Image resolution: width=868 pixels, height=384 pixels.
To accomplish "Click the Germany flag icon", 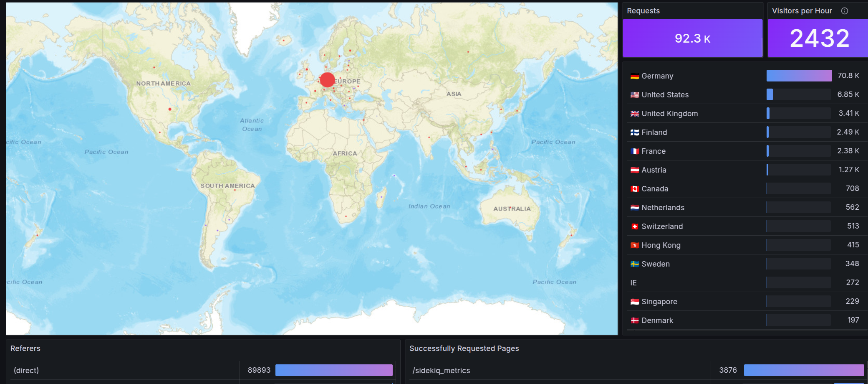I will coord(634,76).
